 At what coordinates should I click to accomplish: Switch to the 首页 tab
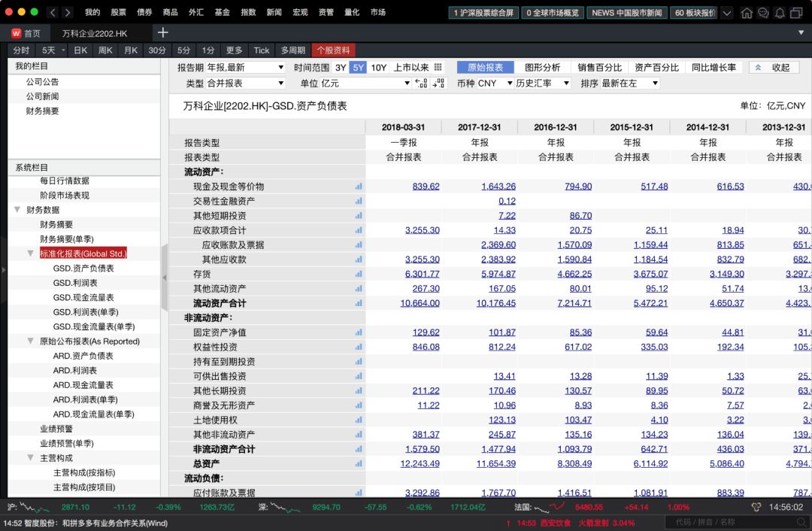click(x=32, y=32)
